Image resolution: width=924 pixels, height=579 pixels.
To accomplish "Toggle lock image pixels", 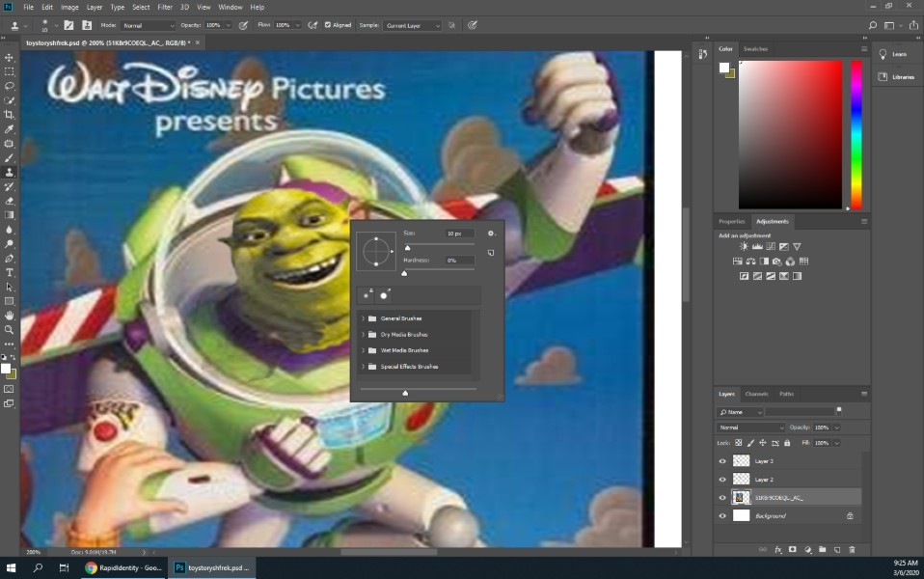I will click(750, 443).
